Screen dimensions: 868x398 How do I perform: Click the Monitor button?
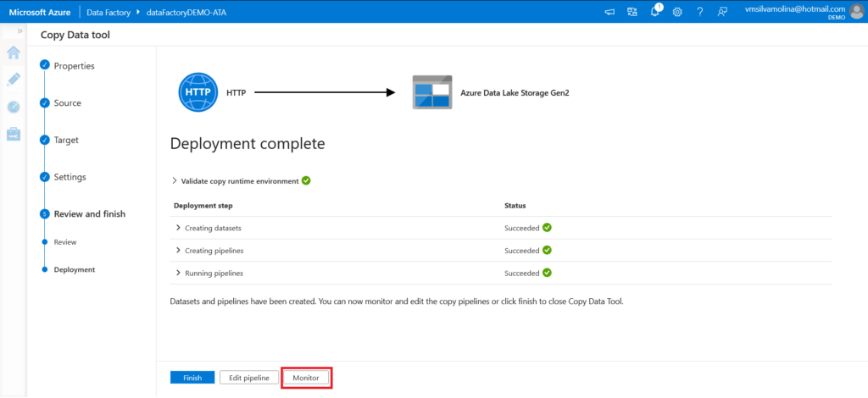(x=306, y=378)
